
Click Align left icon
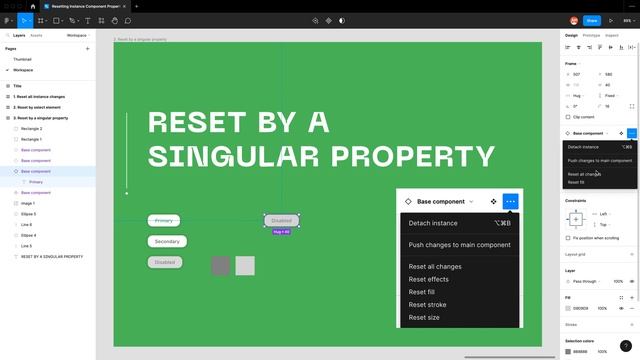567,47
